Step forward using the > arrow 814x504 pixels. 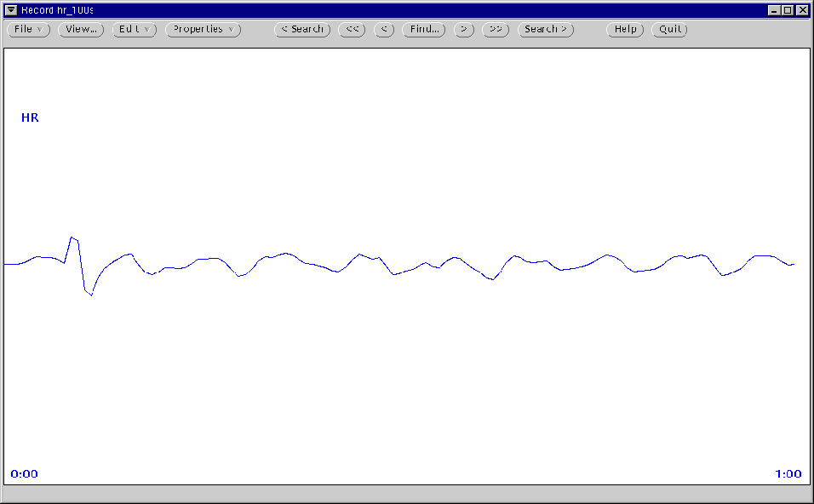[x=463, y=29]
